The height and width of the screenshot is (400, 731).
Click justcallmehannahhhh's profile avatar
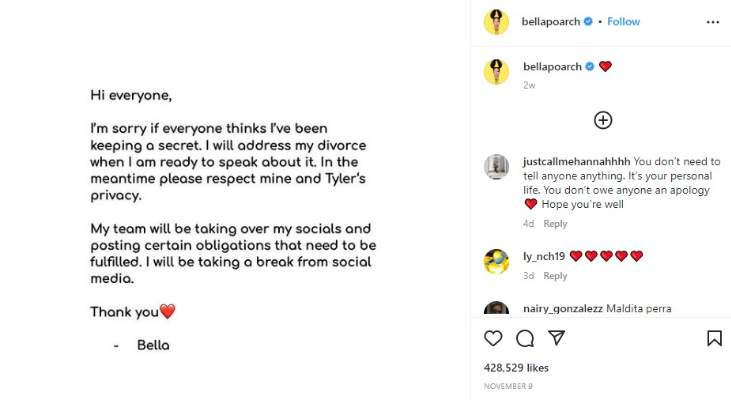pos(497,167)
